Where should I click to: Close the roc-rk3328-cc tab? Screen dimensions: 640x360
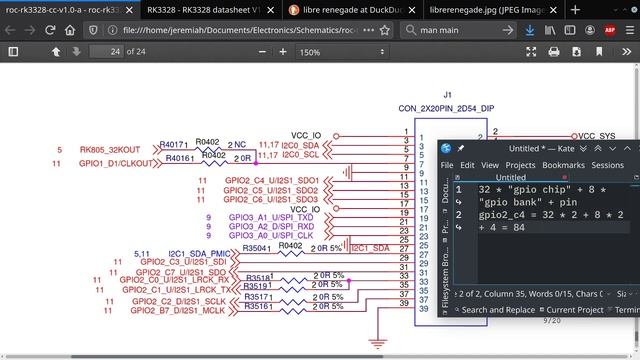(x=129, y=10)
